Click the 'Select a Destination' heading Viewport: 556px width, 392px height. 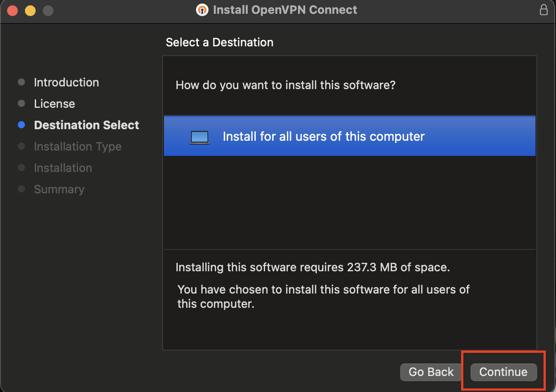point(220,42)
